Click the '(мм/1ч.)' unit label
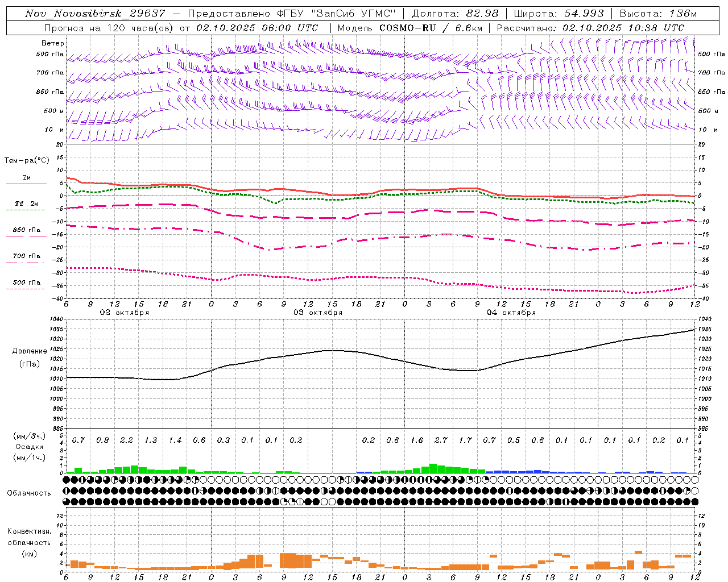The width and height of the screenshot is (728, 582). [x=30, y=458]
